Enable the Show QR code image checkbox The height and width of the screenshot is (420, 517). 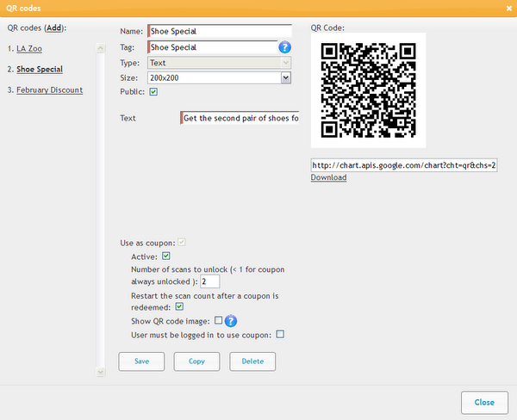(218, 320)
